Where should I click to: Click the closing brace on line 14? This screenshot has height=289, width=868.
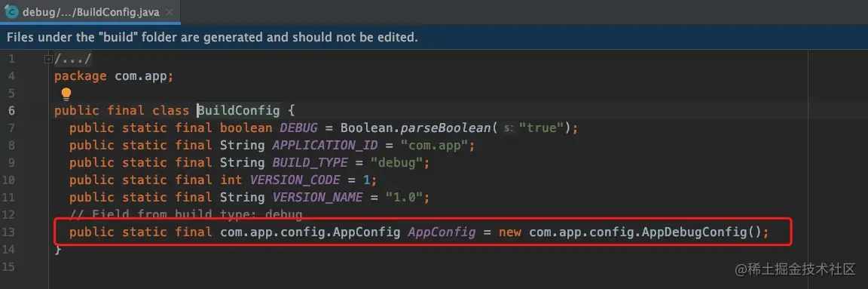coord(57,249)
